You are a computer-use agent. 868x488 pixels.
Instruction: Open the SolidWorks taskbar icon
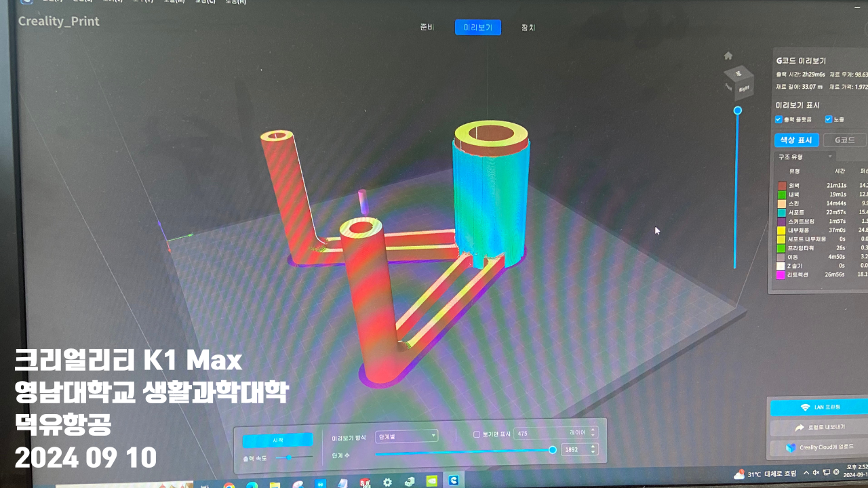click(x=365, y=483)
